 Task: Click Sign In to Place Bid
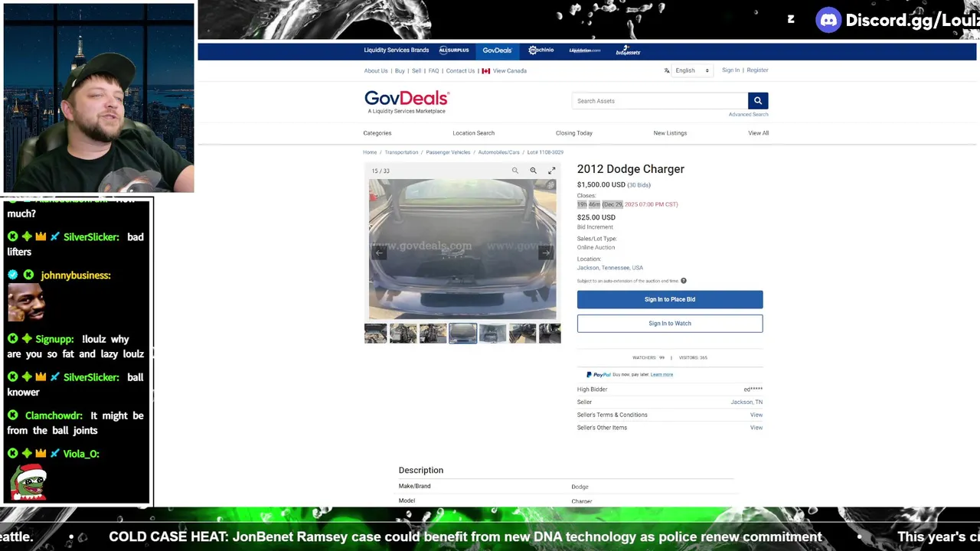pos(670,299)
